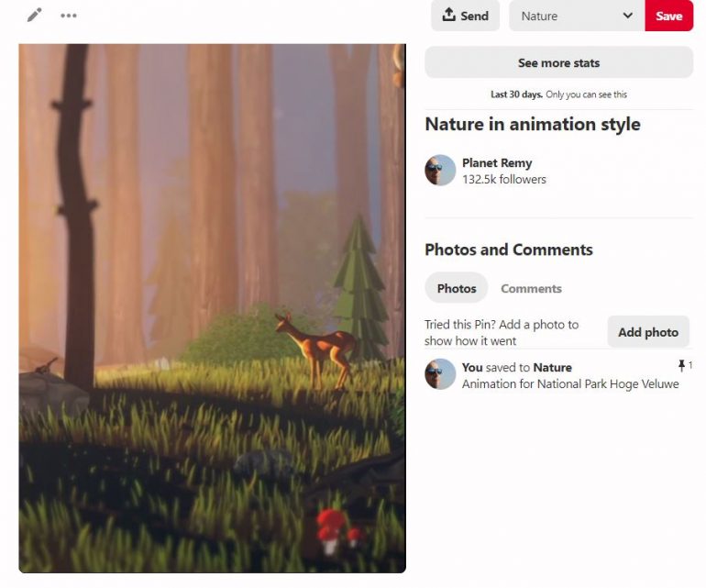Click Animation for National Park Hoge Veluwe text
This screenshot has width=706, height=588.
pos(570,383)
